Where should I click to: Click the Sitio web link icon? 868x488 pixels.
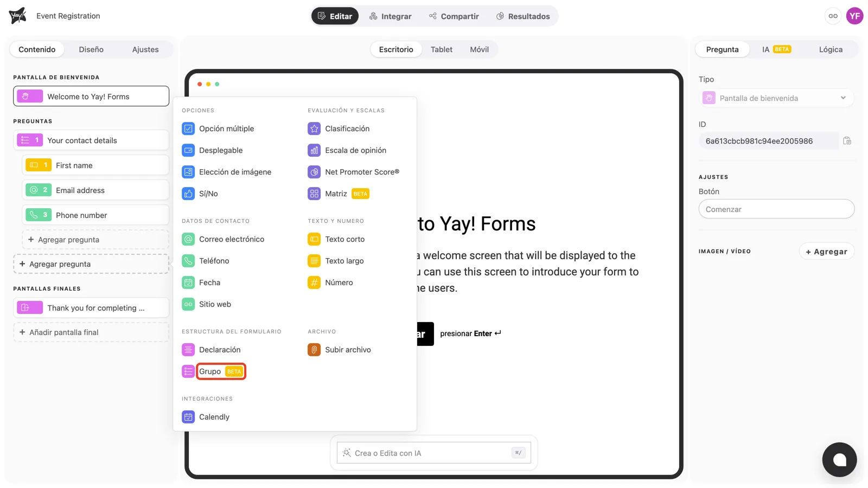[x=188, y=304]
